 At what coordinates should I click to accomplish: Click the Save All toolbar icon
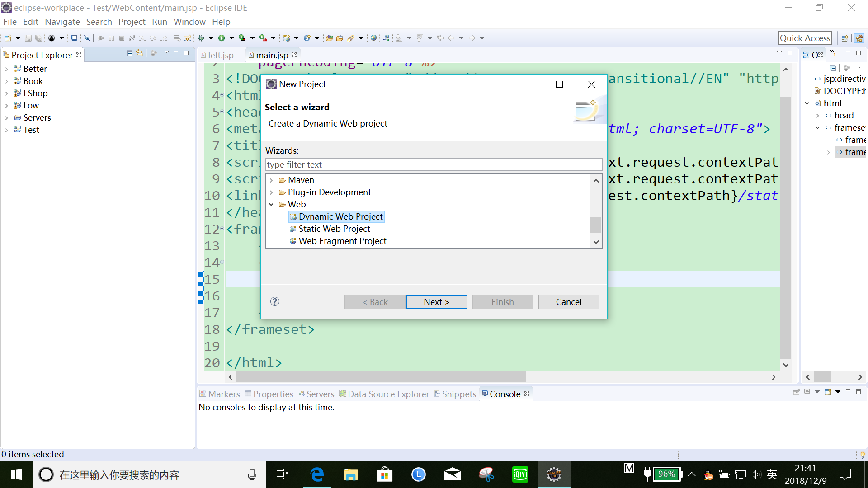click(39, 38)
